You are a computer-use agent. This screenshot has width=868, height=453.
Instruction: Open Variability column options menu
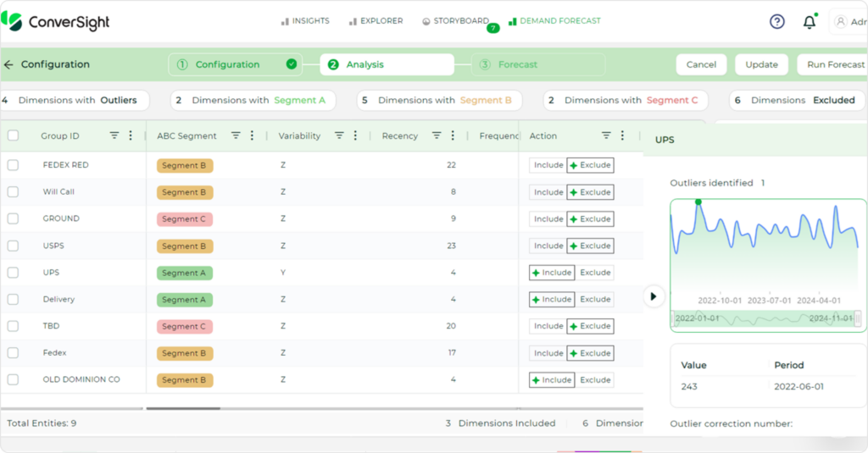tap(355, 135)
